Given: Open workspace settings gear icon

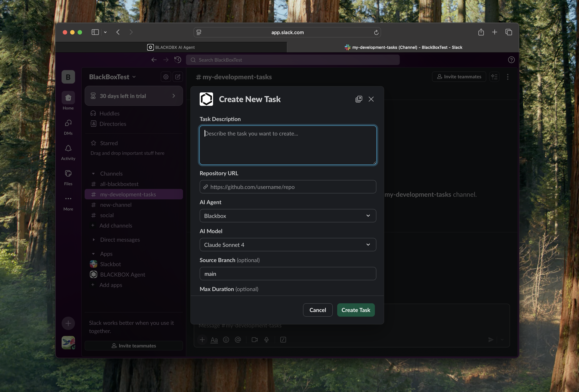Looking at the screenshot, I should tap(166, 77).
